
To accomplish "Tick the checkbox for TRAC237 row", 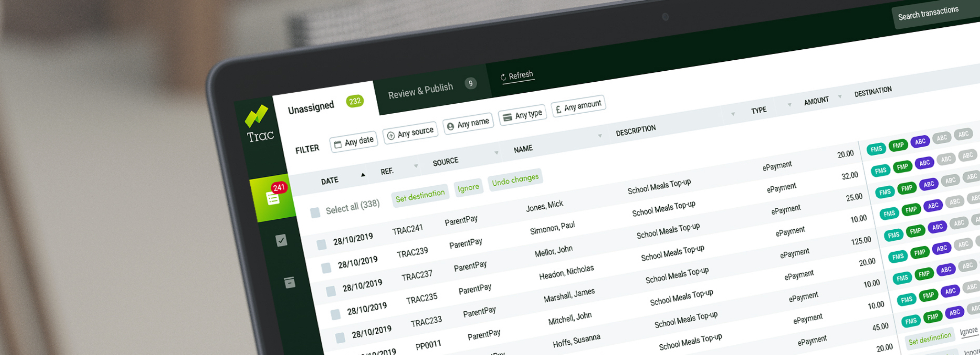I will [x=331, y=291].
